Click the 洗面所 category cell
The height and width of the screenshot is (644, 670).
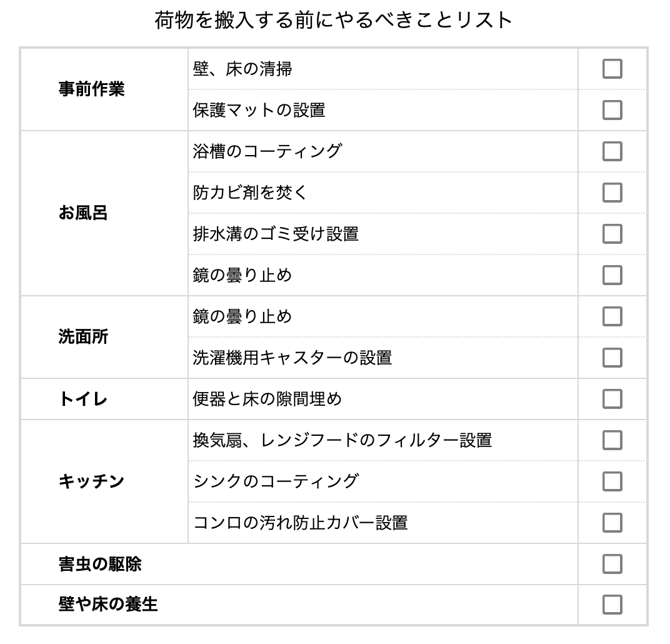(x=83, y=337)
